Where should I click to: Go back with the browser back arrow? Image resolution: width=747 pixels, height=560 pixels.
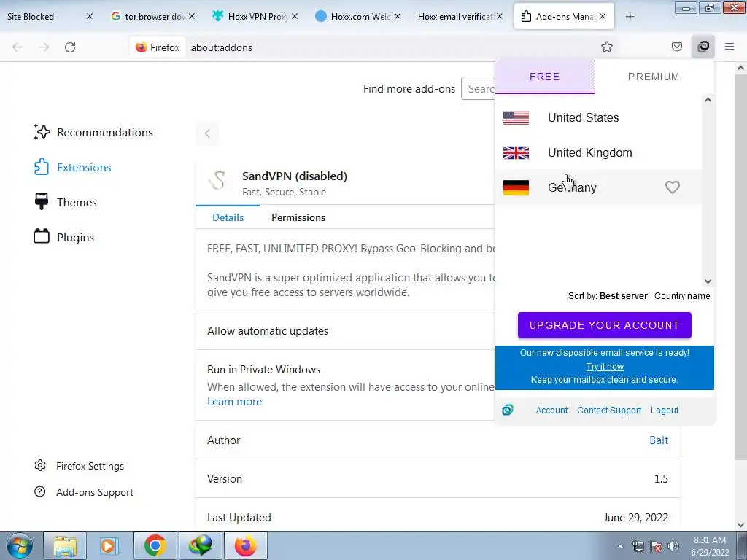pos(18,47)
